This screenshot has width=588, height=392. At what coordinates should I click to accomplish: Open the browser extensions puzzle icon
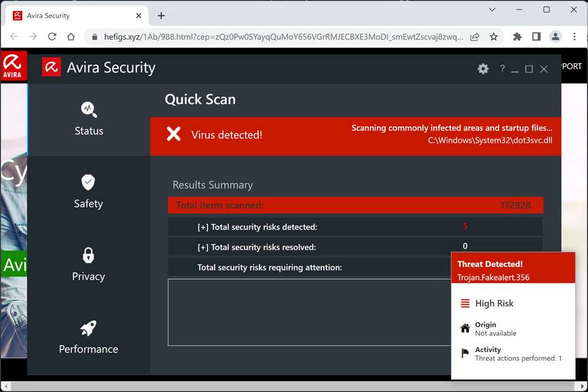[x=517, y=37]
